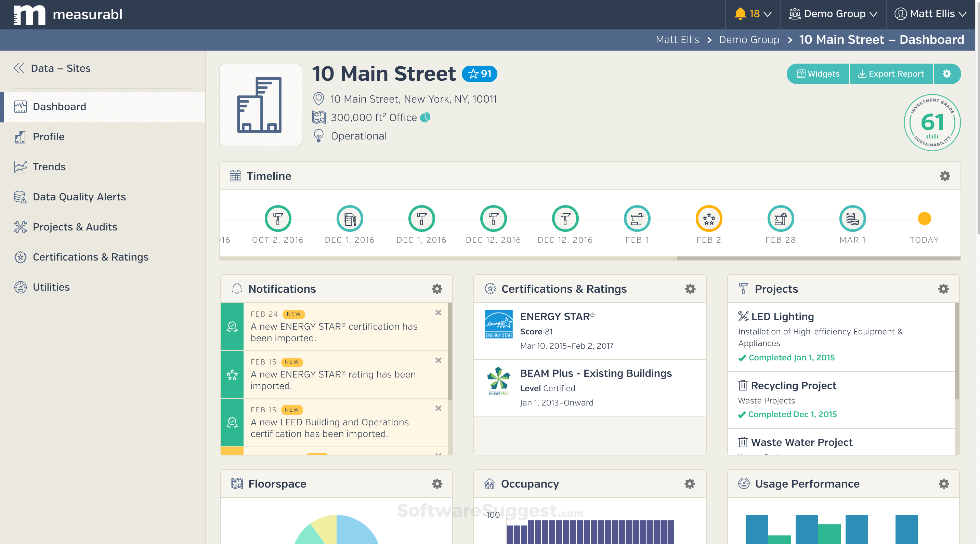The height and width of the screenshot is (544, 980).
Task: Select Dashboard in the sidebar
Action: [59, 106]
